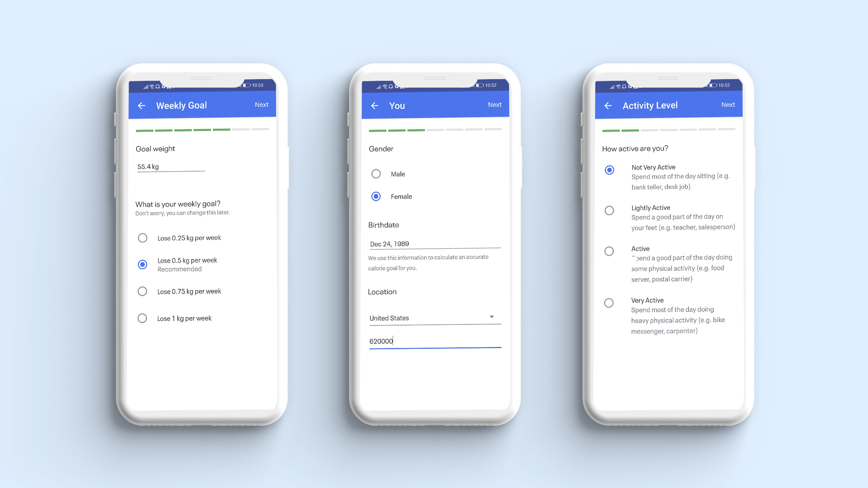Click Next on the Weekly Goal screen
The image size is (868, 488).
(262, 105)
